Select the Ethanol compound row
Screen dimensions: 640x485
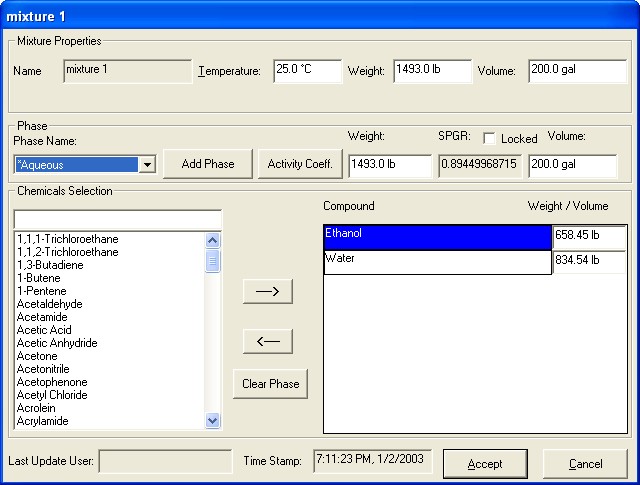pyautogui.click(x=437, y=236)
